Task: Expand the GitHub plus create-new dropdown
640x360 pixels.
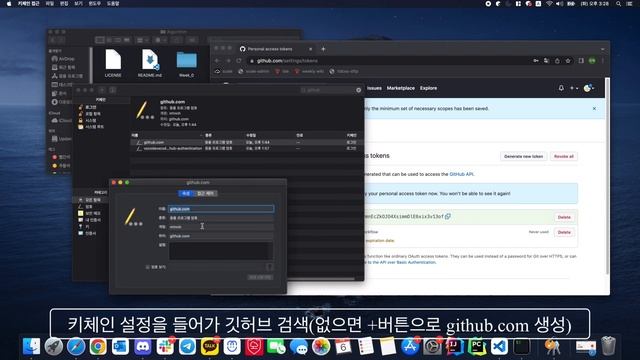Action: (x=574, y=88)
